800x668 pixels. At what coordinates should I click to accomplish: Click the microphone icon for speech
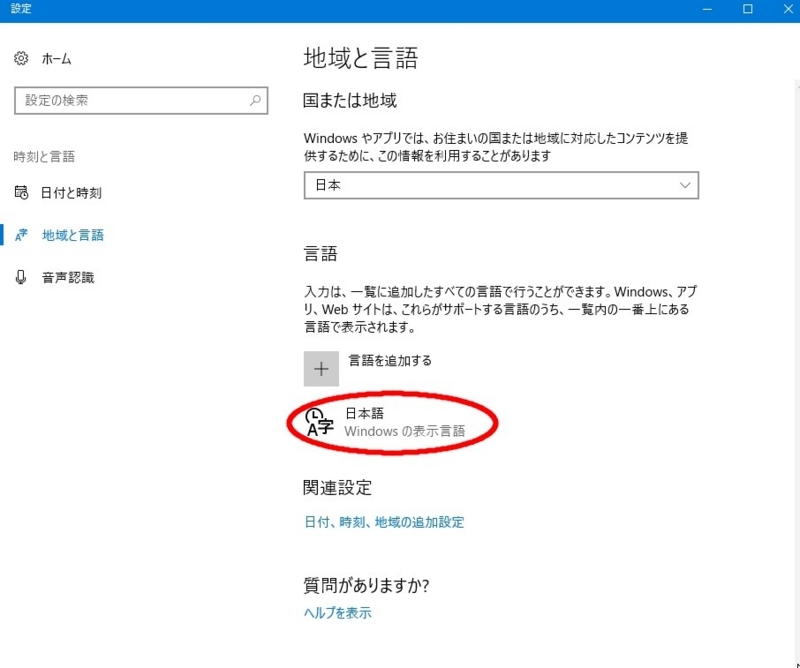pyautogui.click(x=21, y=277)
